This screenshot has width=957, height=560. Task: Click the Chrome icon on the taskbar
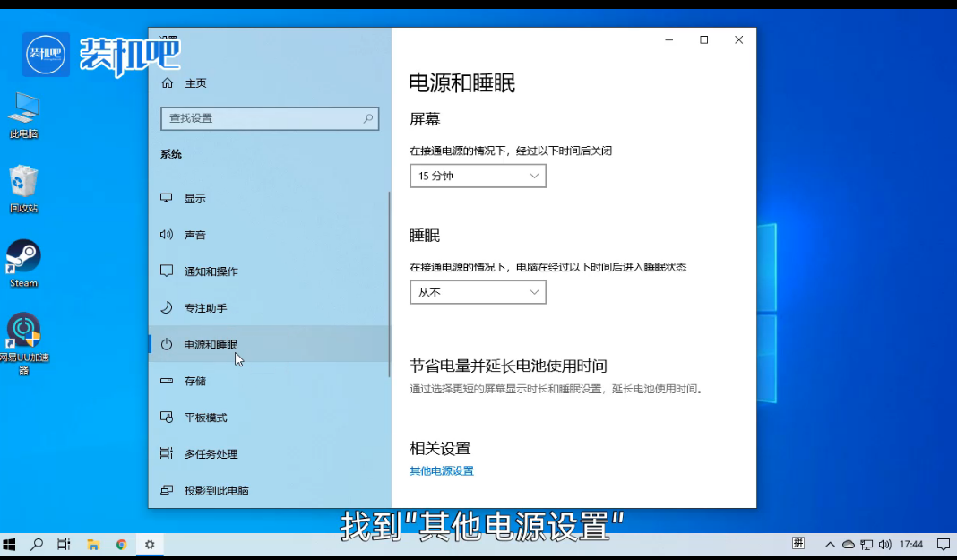pyautogui.click(x=121, y=544)
